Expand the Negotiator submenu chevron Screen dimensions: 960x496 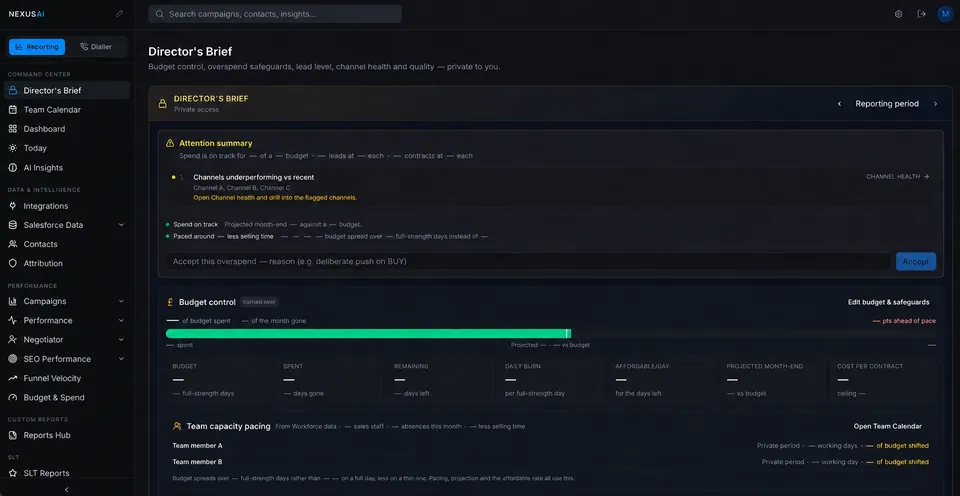click(x=121, y=339)
